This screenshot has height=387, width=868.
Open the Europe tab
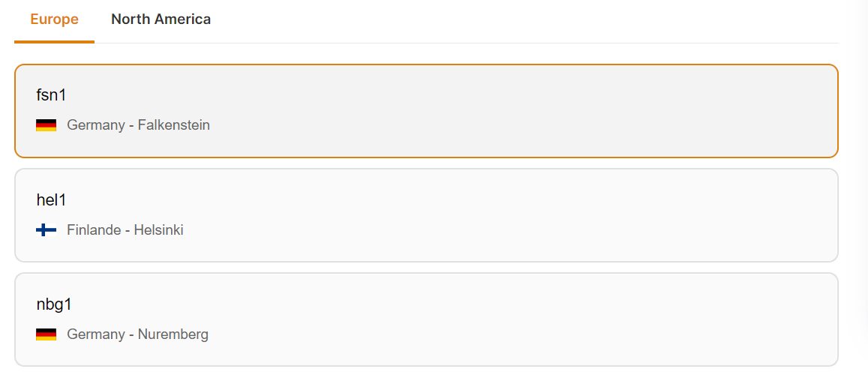coord(54,19)
